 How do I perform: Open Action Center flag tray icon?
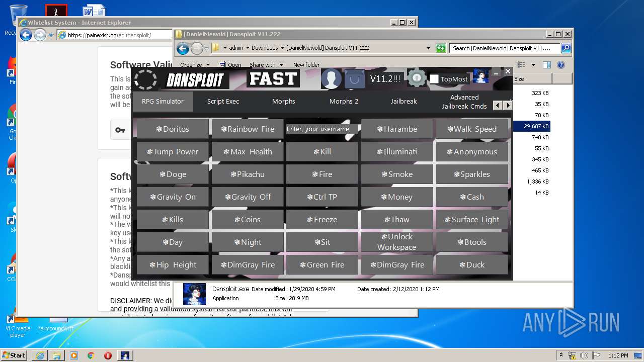pyautogui.click(x=596, y=355)
